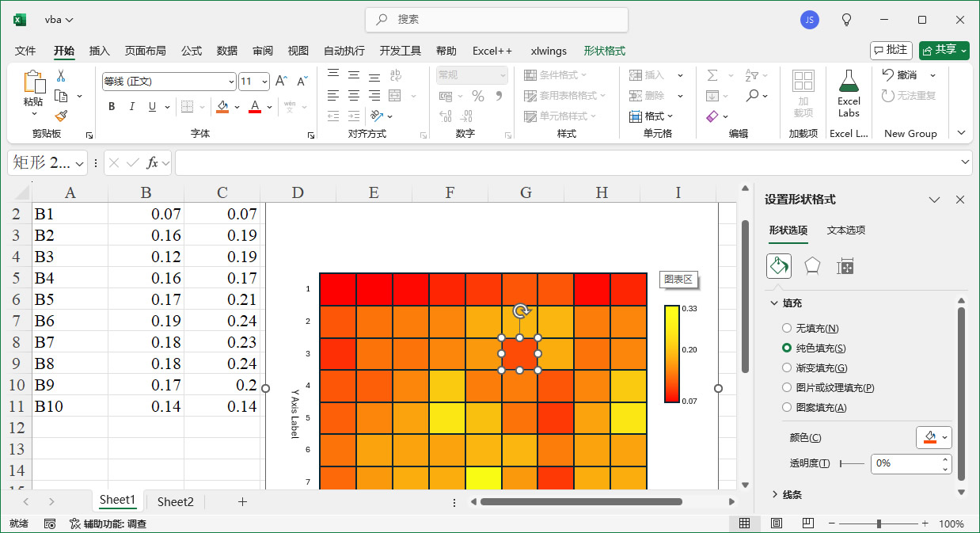
Task: Apply bold formatting with the B icon
Action: 111,105
